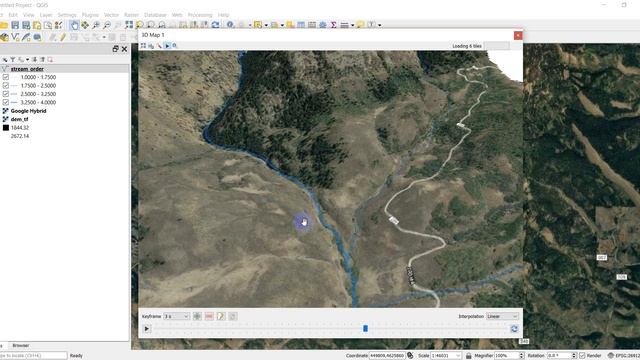Uncheck the 1.0000 - 1.7500 class checkbox

6,77
